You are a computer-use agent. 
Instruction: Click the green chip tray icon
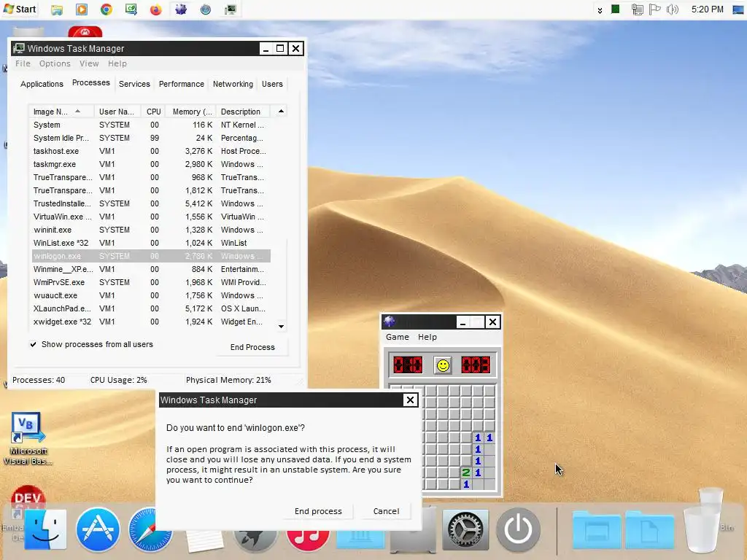[616, 9]
